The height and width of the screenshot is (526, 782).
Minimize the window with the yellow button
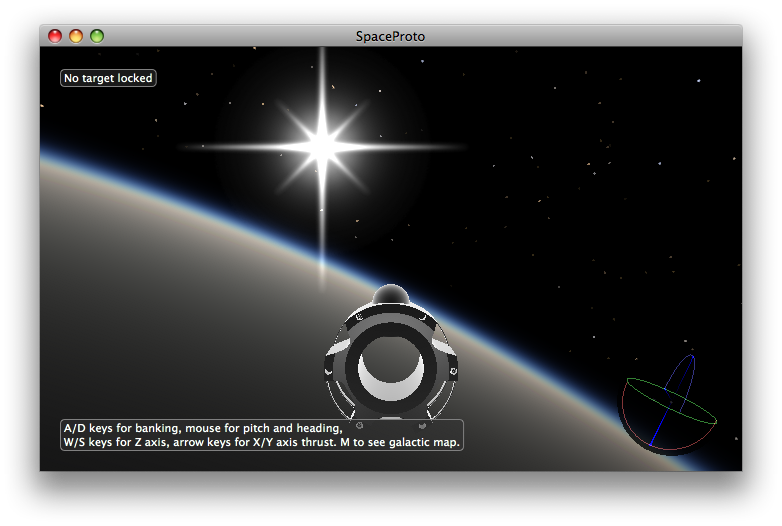click(x=76, y=36)
